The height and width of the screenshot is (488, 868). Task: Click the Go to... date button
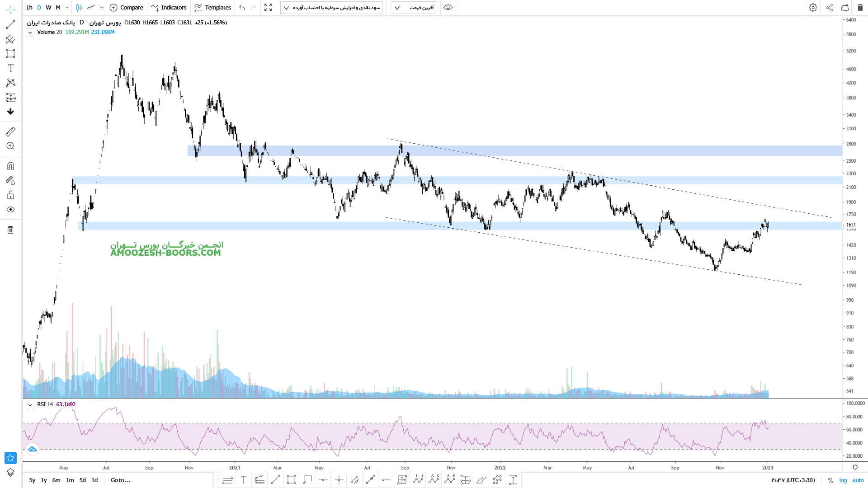pos(120,480)
